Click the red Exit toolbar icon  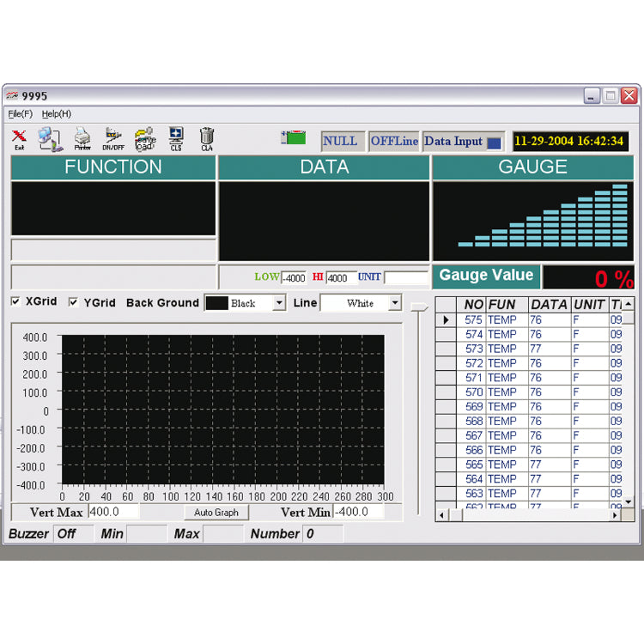click(19, 137)
